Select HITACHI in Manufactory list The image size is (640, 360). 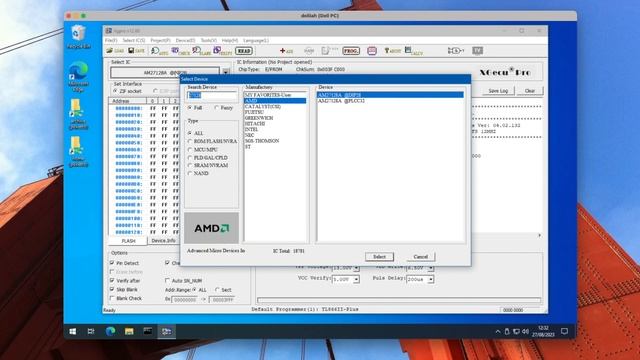(x=275, y=124)
